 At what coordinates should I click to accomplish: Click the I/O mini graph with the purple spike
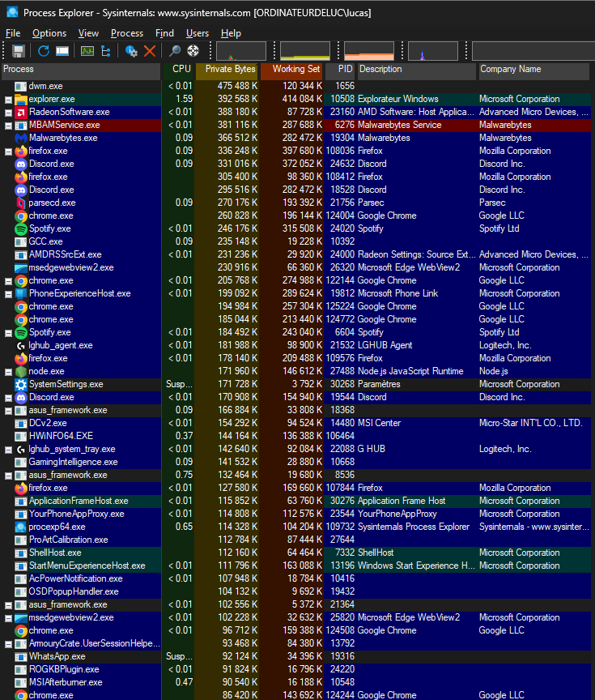point(433,51)
